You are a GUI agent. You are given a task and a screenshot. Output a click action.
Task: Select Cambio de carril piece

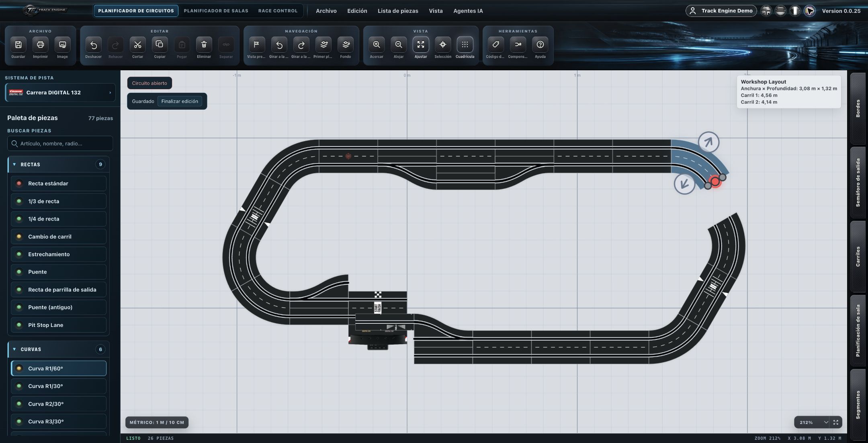[59, 237]
